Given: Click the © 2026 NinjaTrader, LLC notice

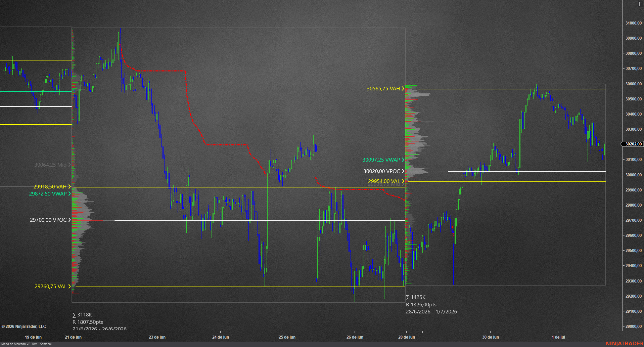Looking at the screenshot, I should pos(24,327).
